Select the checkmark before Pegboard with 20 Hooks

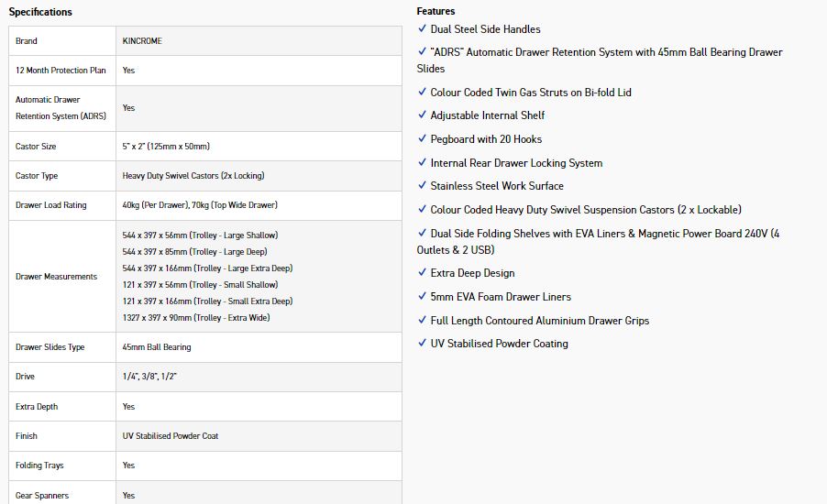(x=422, y=139)
